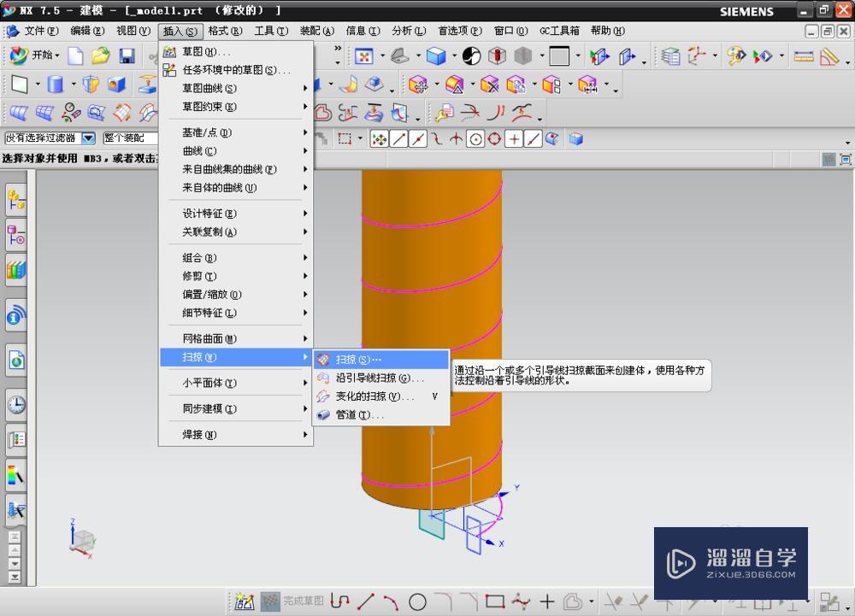Click the Extract Body blue cube icon
The height and width of the screenshot is (616, 855).
(x=575, y=139)
